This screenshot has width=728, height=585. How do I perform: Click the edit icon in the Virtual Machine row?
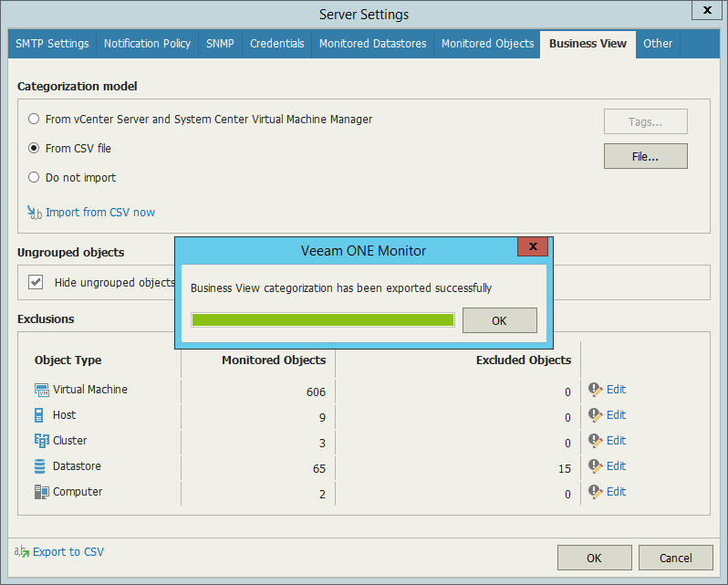(x=596, y=390)
